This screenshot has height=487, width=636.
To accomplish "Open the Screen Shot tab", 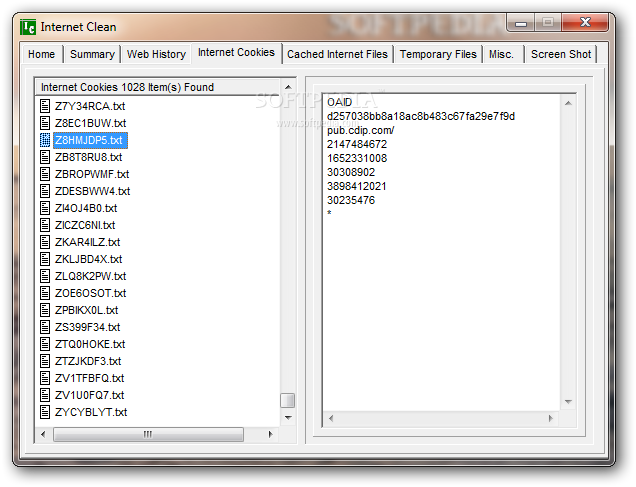I will click(561, 54).
